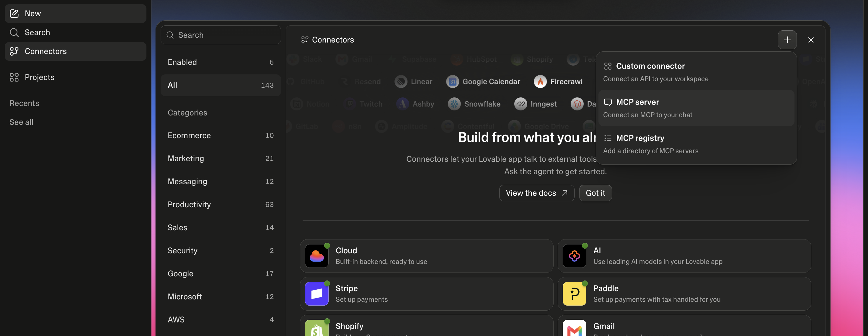Viewport: 868px width, 336px height.
Task: Filter by Productivity category
Action: point(221,205)
